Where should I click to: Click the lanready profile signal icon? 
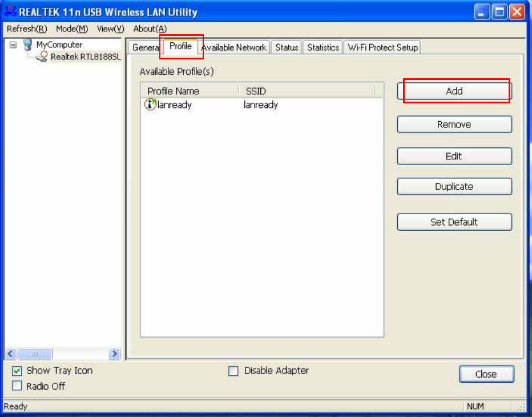coord(150,105)
